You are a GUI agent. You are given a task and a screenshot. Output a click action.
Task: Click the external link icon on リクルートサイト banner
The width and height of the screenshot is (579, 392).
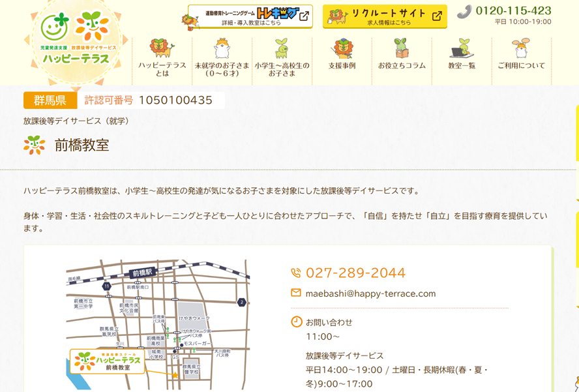click(x=437, y=16)
